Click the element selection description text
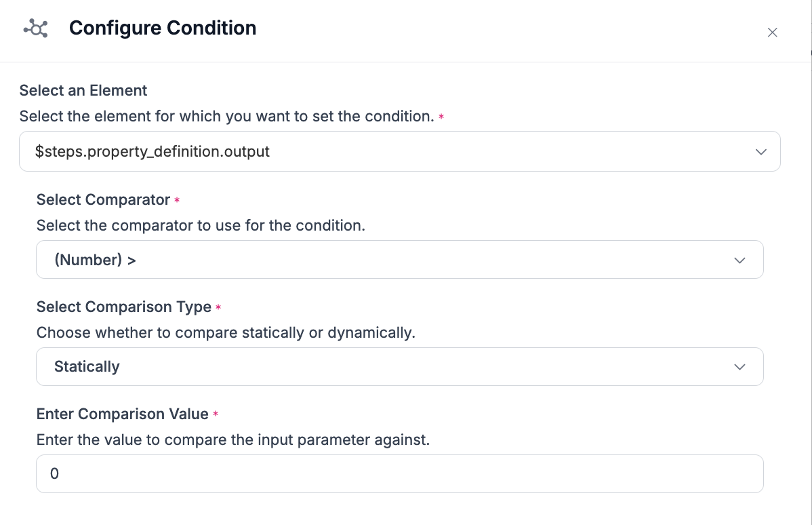The width and height of the screenshot is (812, 525). 226,116
